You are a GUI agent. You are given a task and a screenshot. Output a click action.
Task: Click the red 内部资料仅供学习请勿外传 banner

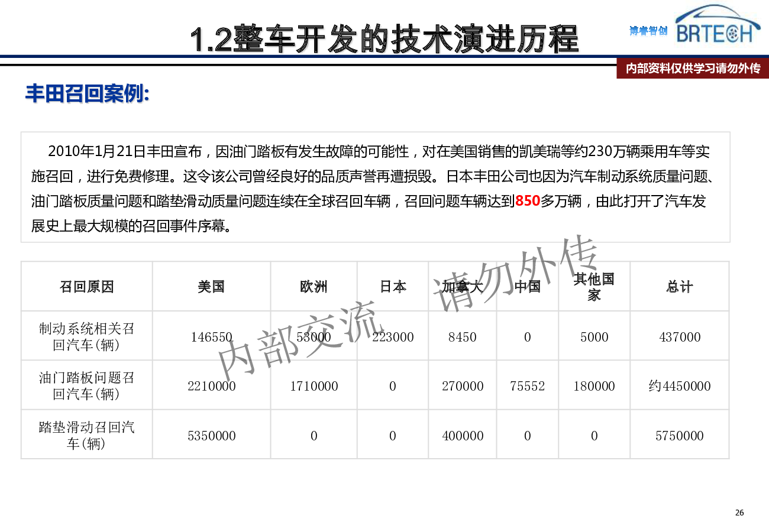click(x=693, y=69)
